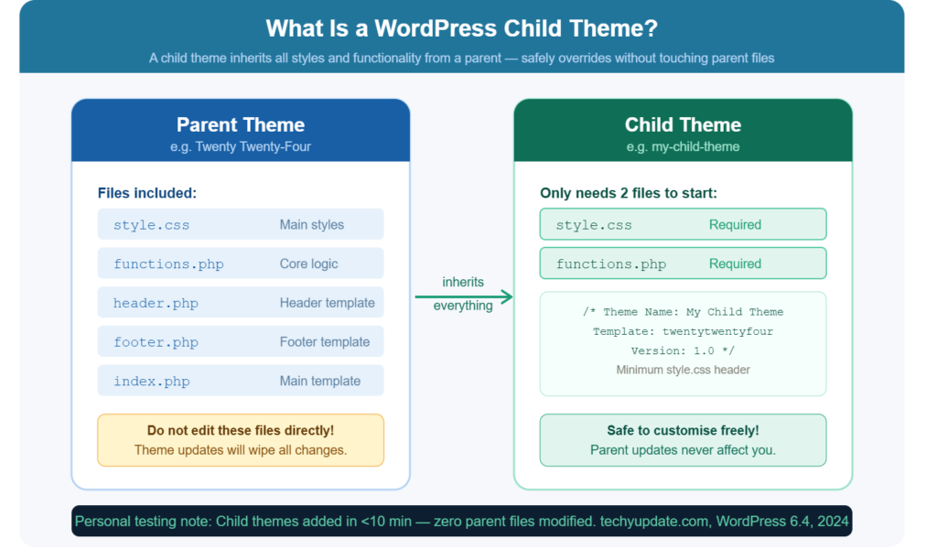Click the note "Safe to customise freely!"
Viewport: 937px width, 560px height.
[683, 430]
